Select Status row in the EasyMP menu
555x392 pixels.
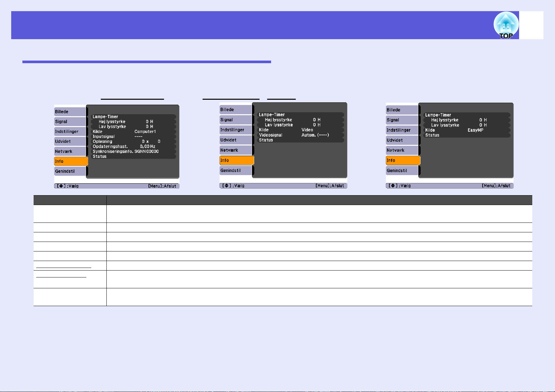(467, 135)
